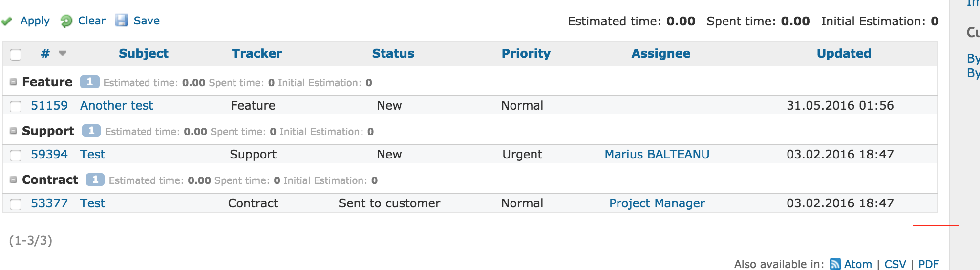980x270 pixels.
Task: Toggle the select-all issues checkbox
Action: click(16, 54)
